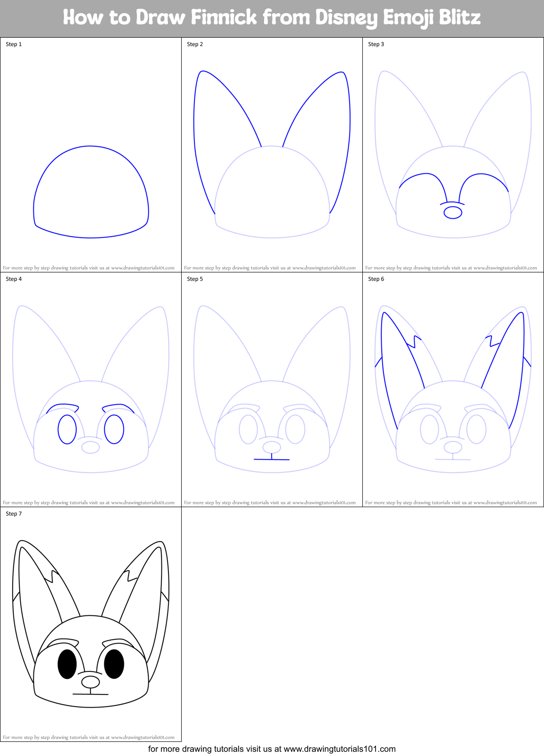Click the Step 2 drawing with ears

tap(272, 154)
